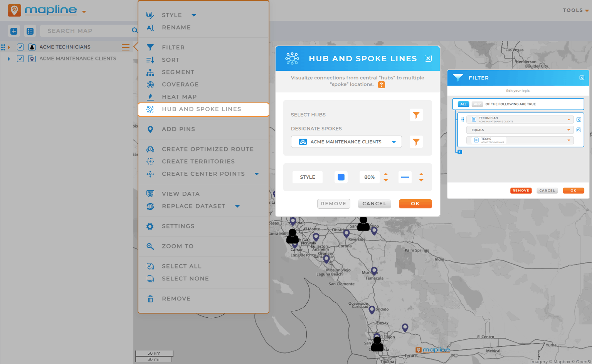The width and height of the screenshot is (592, 364).
Task: Click the Zoom To magnifier icon
Action: [x=150, y=246]
